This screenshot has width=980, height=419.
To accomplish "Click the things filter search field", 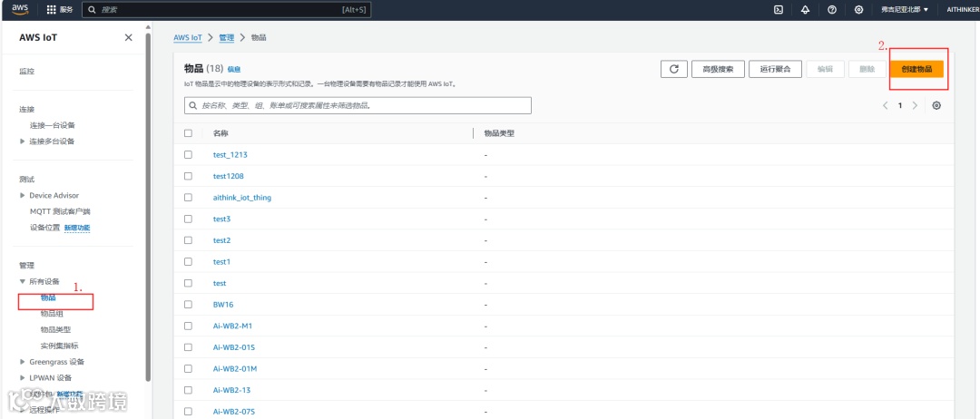I will 358,105.
